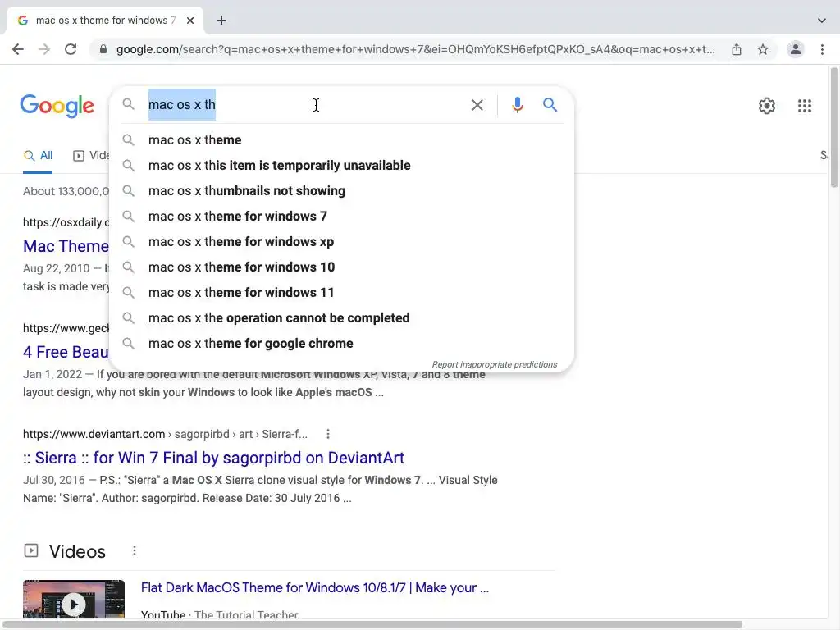The height and width of the screenshot is (630, 840).
Task: Open the Chrome profile avatar
Action: (796, 49)
